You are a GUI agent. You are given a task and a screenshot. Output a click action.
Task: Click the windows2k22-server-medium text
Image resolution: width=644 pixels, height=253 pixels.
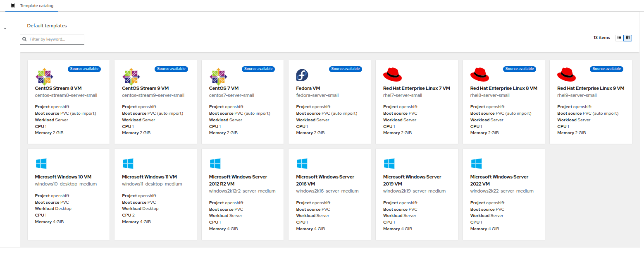(x=502, y=191)
